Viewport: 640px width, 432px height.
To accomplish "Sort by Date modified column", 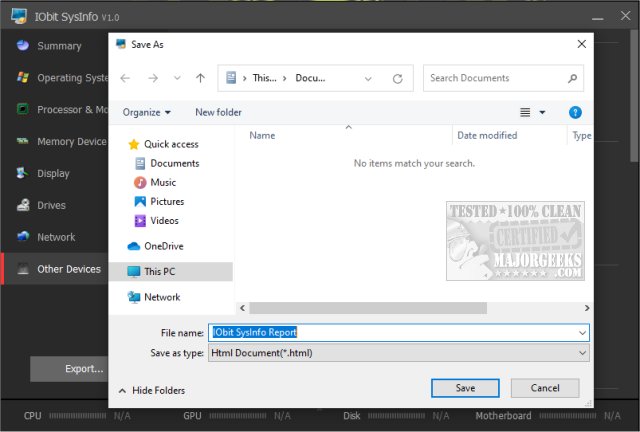I will coord(487,135).
